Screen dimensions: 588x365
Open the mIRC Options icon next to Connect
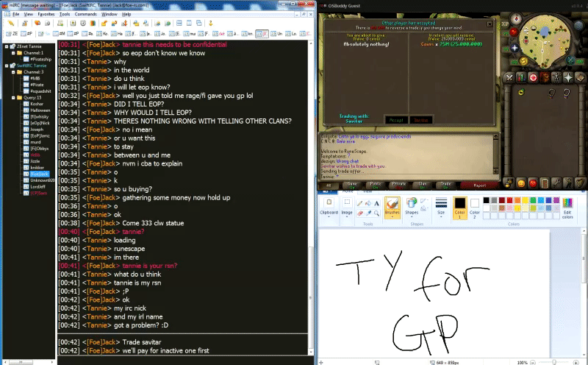coord(24,24)
